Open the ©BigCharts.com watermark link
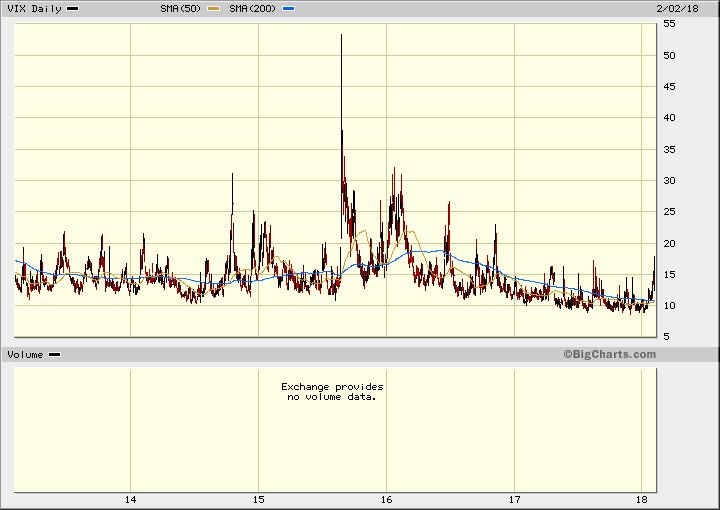Screen dimensions: 720x510 609,354
